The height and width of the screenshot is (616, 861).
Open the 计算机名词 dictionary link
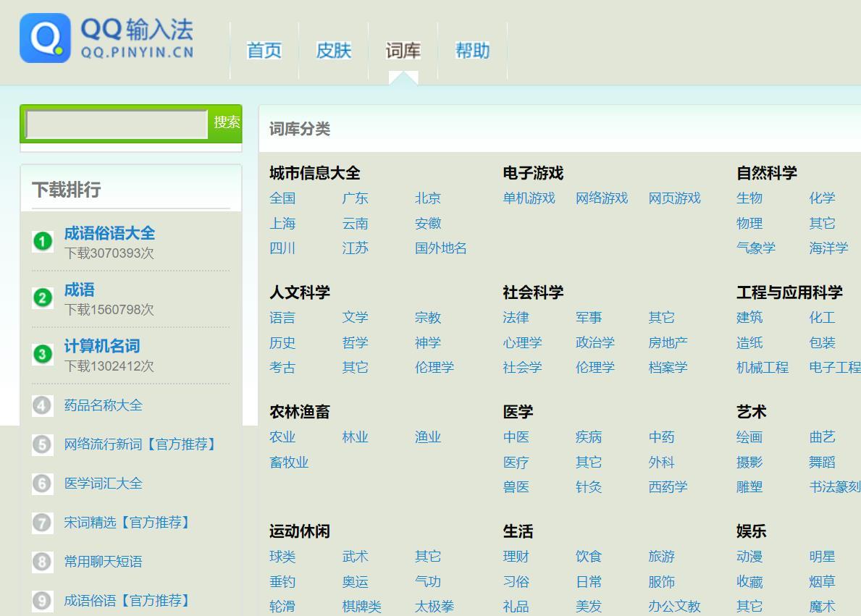pyautogui.click(x=101, y=346)
